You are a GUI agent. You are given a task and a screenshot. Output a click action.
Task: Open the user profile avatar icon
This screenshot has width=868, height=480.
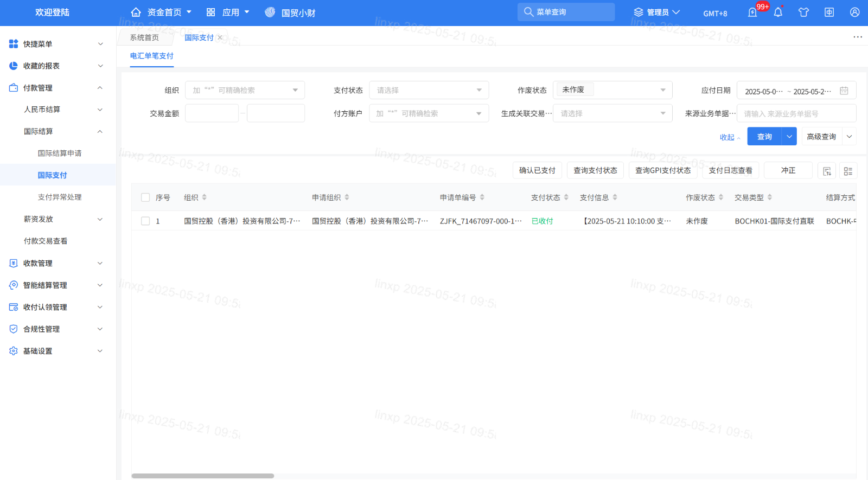pos(854,12)
